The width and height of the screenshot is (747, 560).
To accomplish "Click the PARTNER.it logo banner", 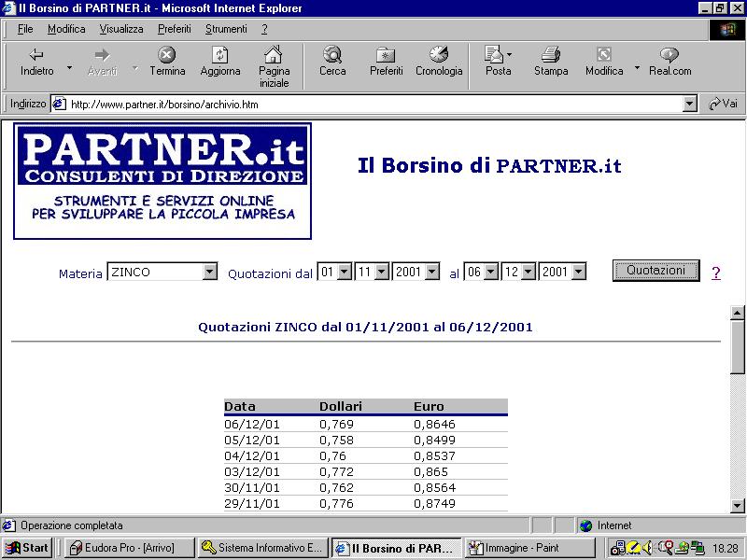I will pos(162,181).
